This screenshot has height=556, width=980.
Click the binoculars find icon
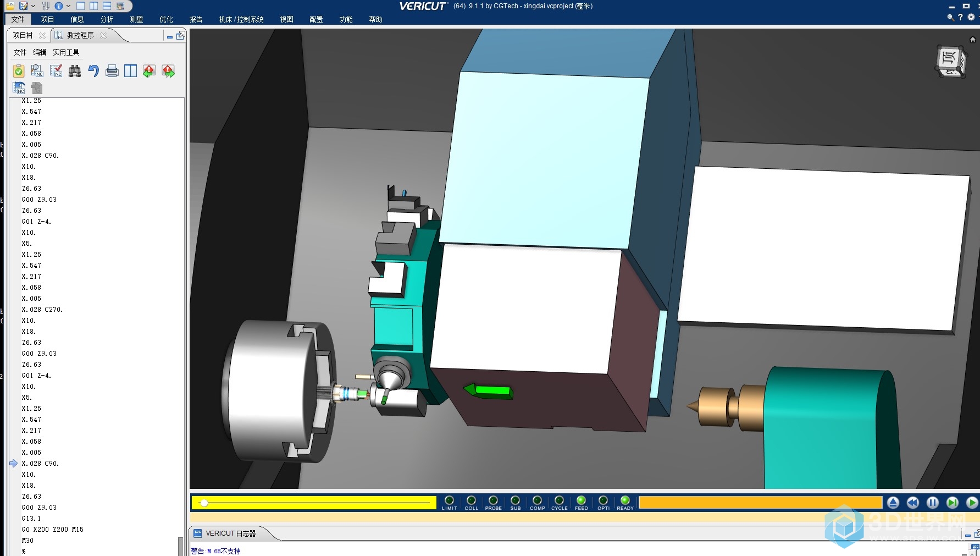pyautogui.click(x=75, y=71)
